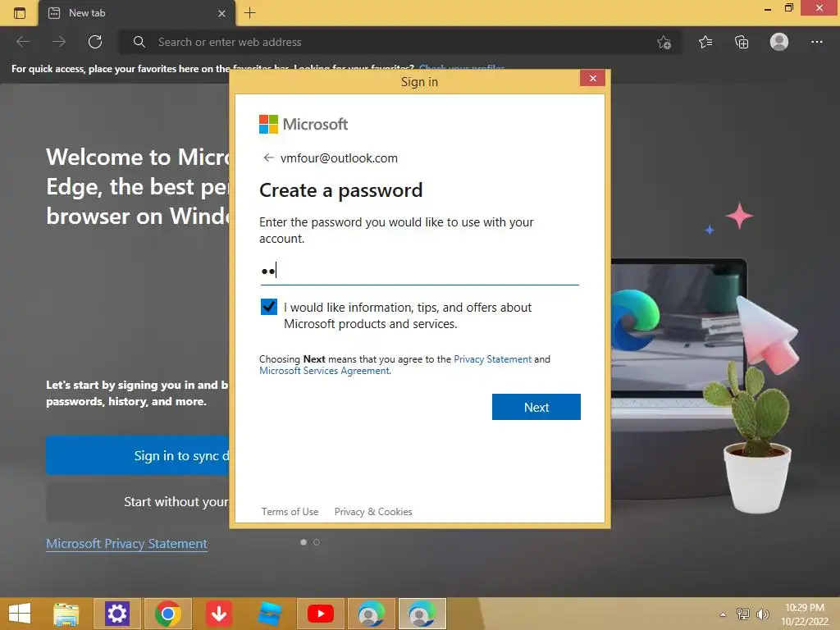Click the Microsoft logo in the dialog
840x630 pixels.
click(x=304, y=125)
